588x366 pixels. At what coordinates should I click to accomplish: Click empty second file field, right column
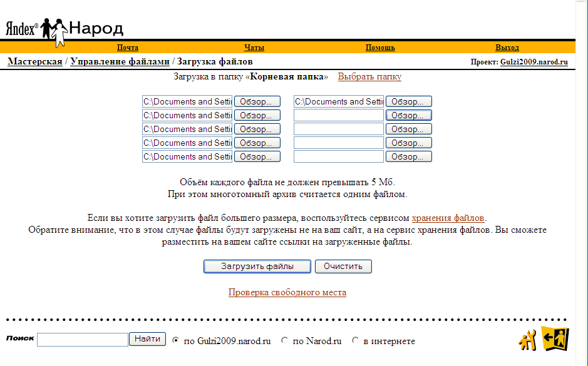(339, 115)
